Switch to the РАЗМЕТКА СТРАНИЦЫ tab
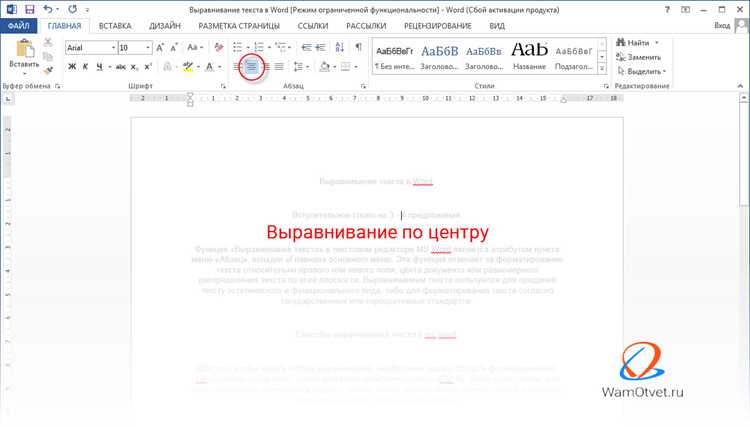 239,26
